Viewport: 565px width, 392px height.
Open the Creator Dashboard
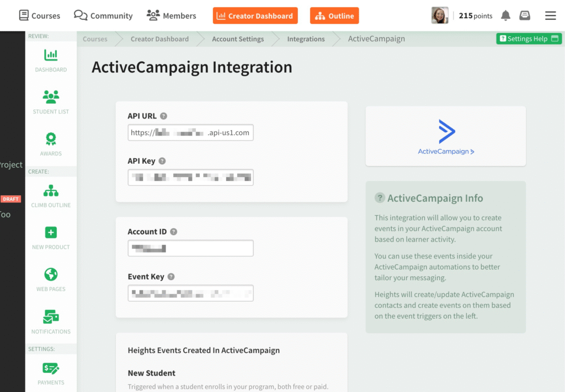pyautogui.click(x=255, y=15)
